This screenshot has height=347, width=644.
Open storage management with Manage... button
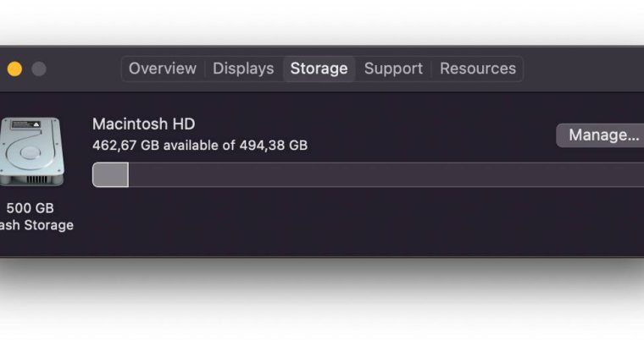click(x=601, y=135)
